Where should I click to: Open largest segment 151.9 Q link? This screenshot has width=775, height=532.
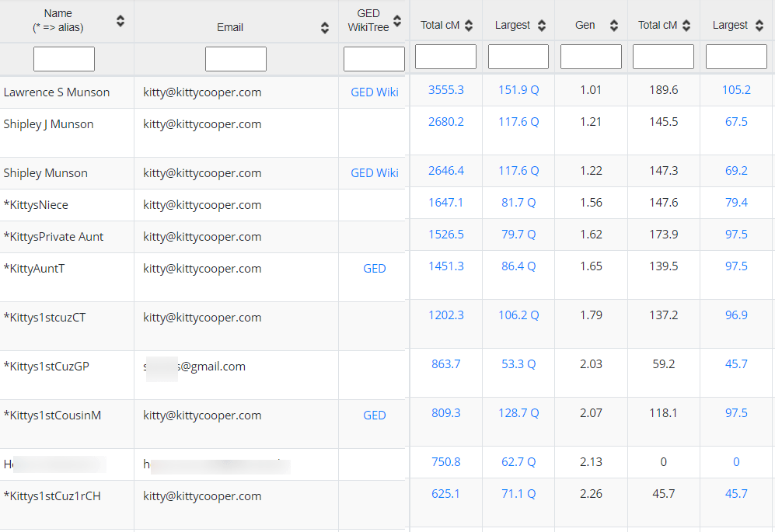click(x=518, y=90)
